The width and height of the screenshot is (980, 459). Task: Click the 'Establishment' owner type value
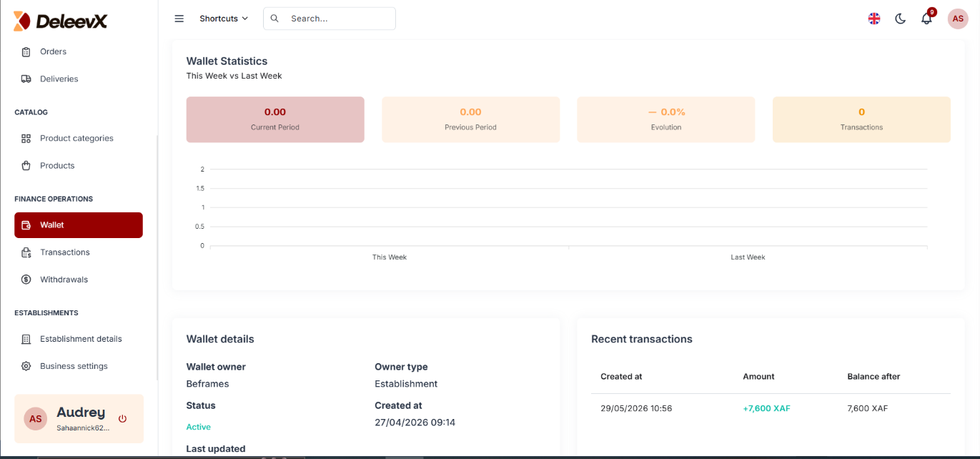tap(406, 384)
